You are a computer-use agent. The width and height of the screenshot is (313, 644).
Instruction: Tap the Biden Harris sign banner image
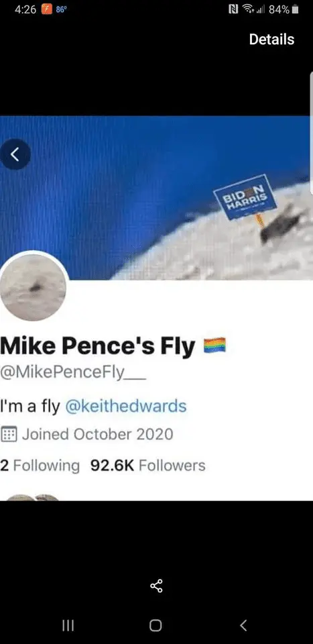(x=155, y=198)
